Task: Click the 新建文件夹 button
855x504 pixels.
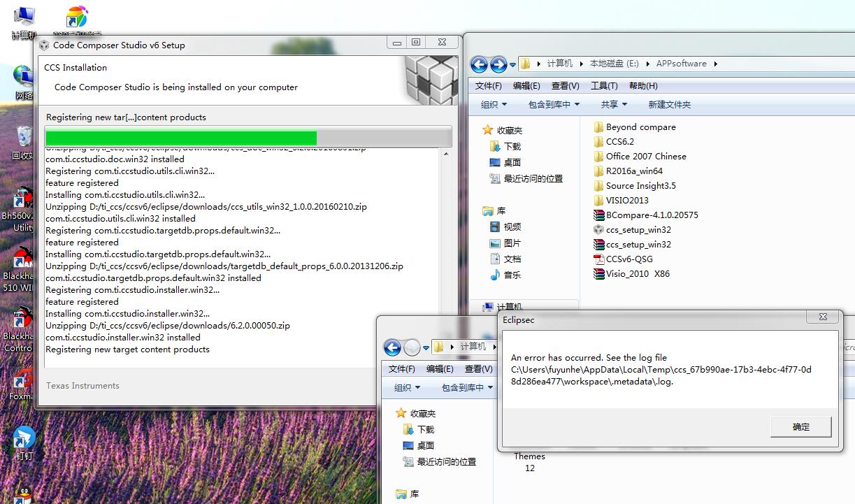Action: (669, 104)
